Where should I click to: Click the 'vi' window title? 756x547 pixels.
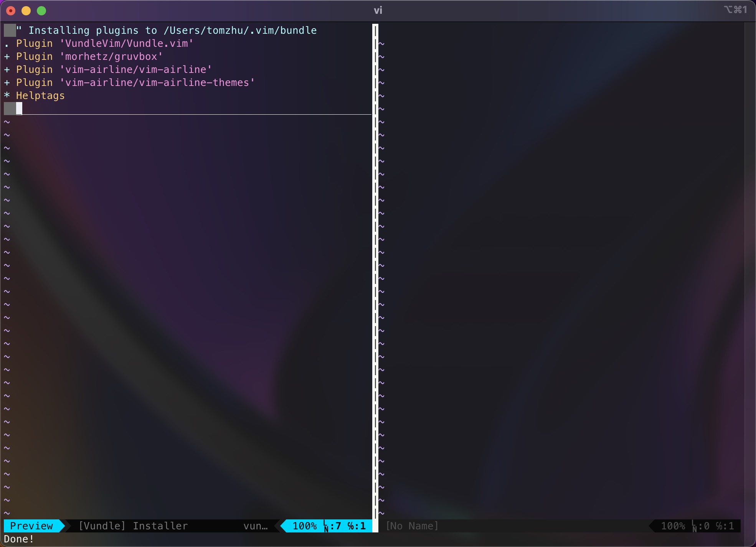click(378, 10)
